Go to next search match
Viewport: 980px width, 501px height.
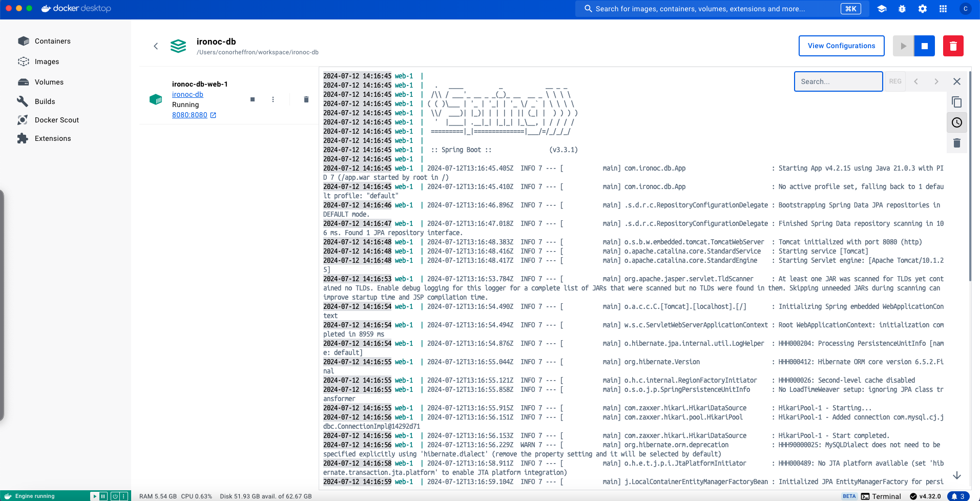click(x=936, y=81)
